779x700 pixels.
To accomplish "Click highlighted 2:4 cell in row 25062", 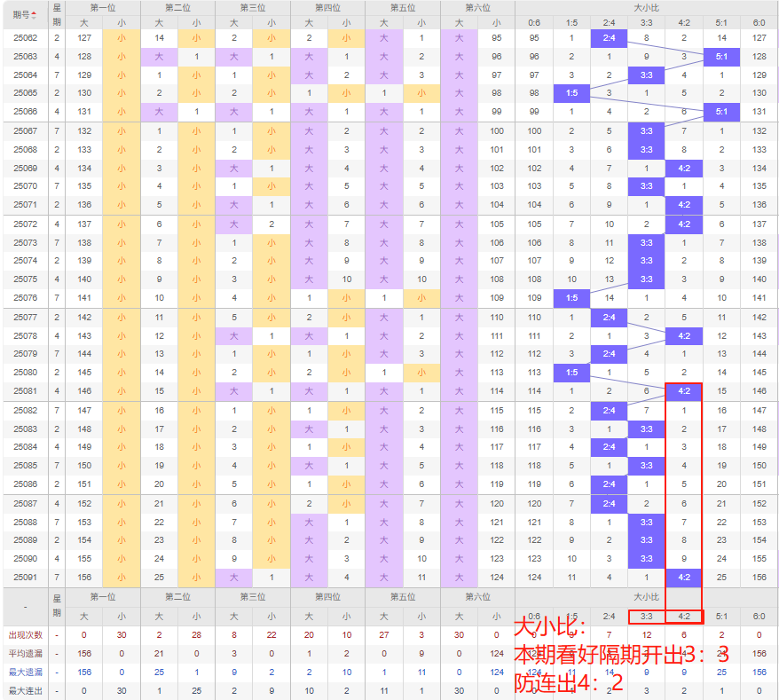I will tap(609, 38).
